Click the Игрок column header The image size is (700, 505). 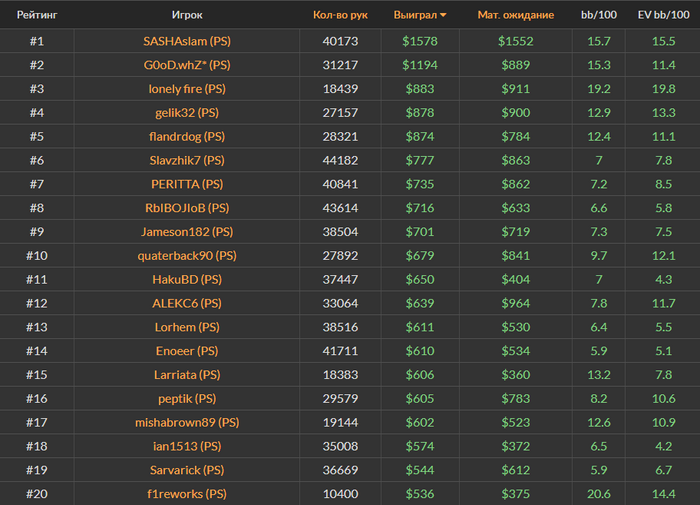coord(187,15)
